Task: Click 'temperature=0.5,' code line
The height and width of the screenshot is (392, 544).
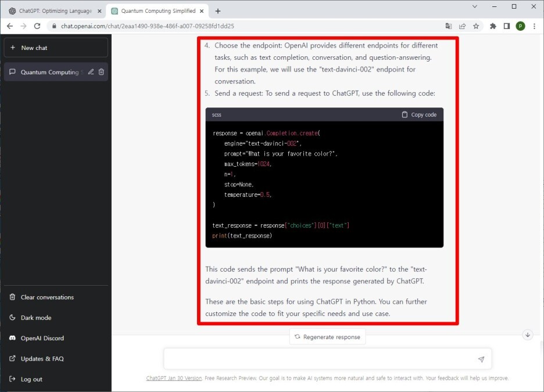Action: pyautogui.click(x=248, y=195)
